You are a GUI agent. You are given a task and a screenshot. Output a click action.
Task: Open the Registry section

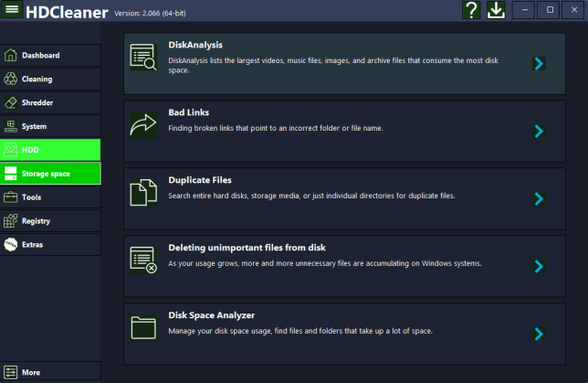(50, 221)
